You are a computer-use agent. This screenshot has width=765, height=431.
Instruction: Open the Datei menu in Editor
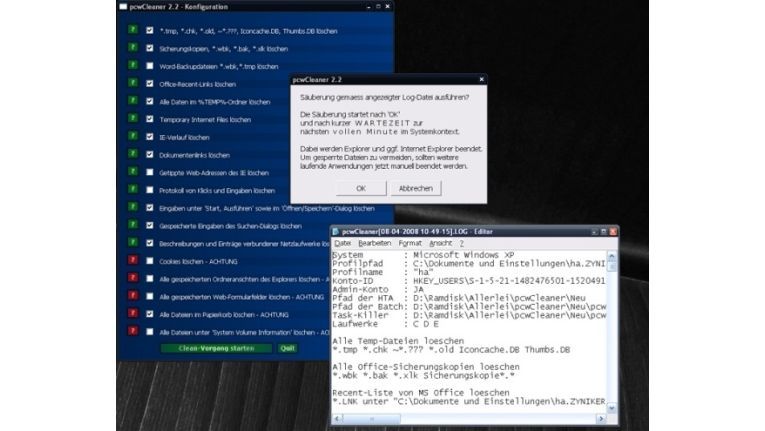click(342, 242)
